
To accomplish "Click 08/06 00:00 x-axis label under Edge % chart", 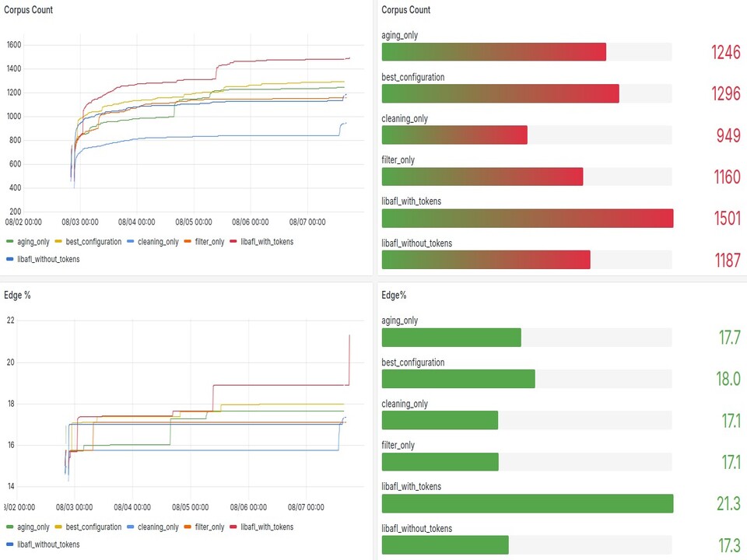I will (248, 507).
